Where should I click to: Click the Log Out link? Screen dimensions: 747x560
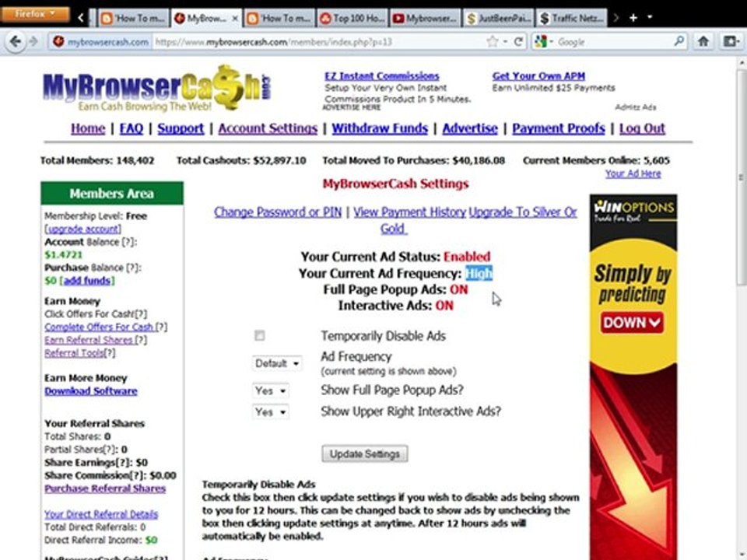pyautogui.click(x=642, y=128)
